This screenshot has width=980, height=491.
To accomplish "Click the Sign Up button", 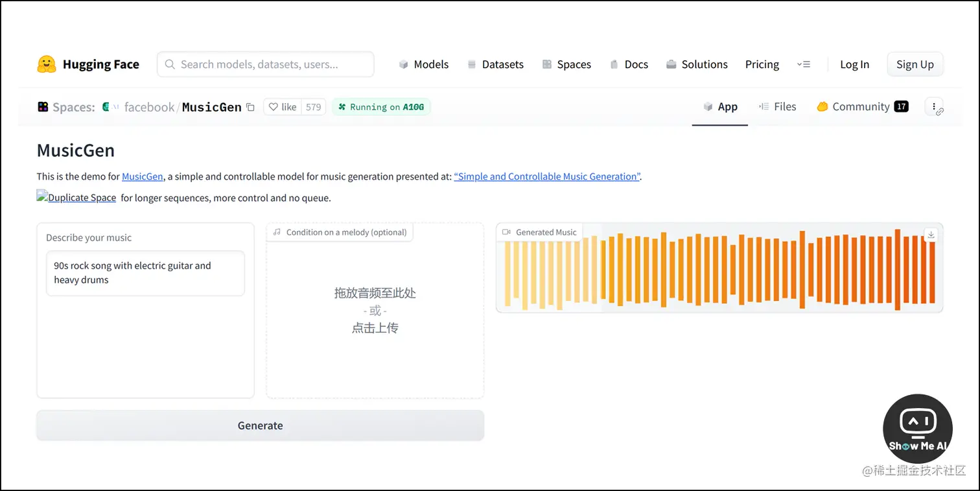I will pyautogui.click(x=915, y=64).
